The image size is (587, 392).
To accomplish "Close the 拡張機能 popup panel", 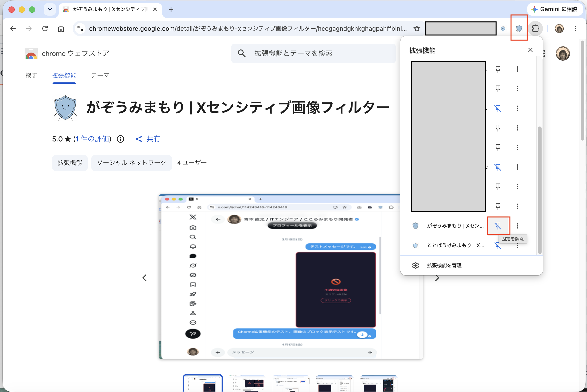I will (x=530, y=50).
